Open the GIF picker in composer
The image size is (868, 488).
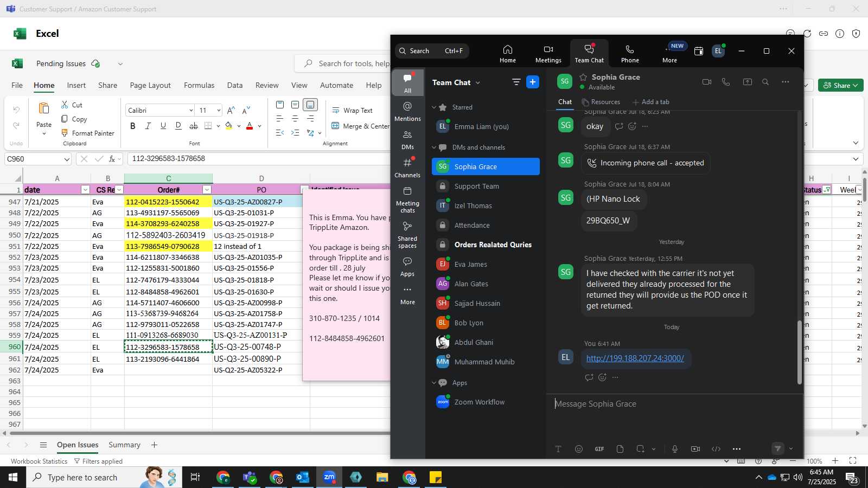pos(599,449)
